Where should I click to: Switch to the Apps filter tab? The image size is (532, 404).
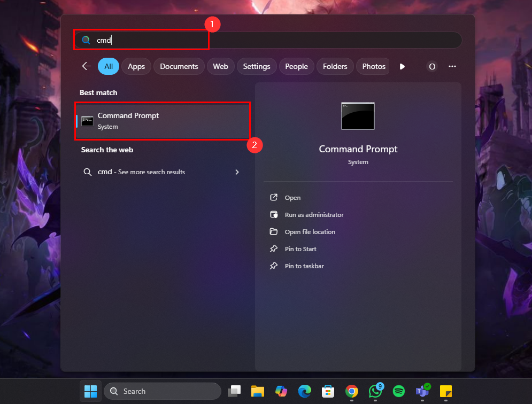coord(136,66)
